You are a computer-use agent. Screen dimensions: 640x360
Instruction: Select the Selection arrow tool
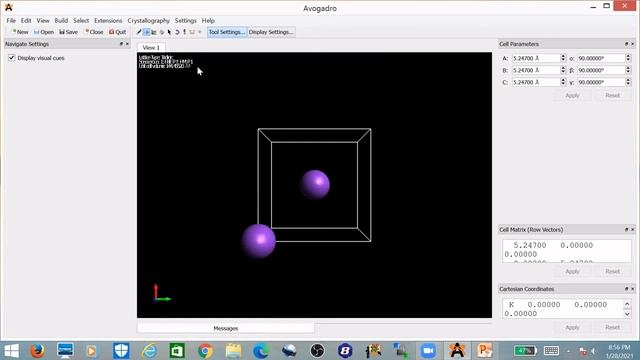(169, 32)
